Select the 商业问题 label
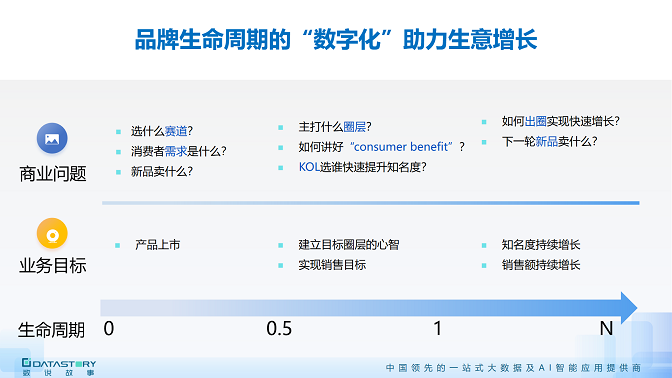The width and height of the screenshot is (672, 378). pyautogui.click(x=52, y=174)
